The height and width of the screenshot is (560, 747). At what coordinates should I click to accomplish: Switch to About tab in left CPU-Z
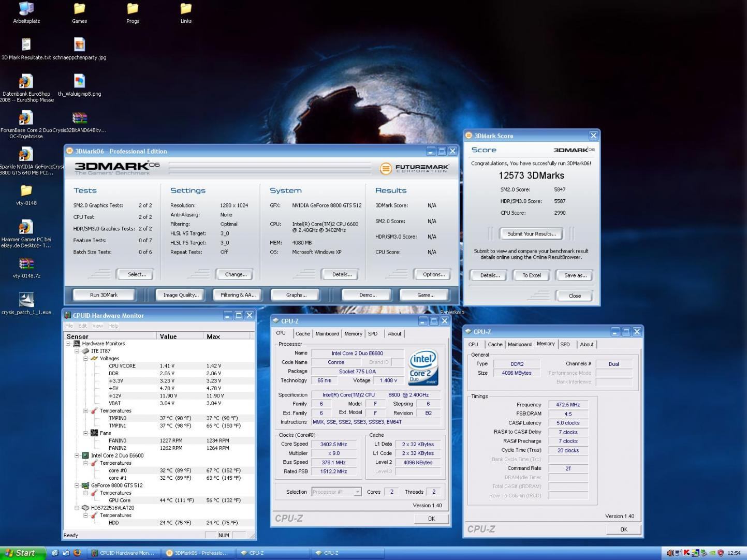coord(394,334)
